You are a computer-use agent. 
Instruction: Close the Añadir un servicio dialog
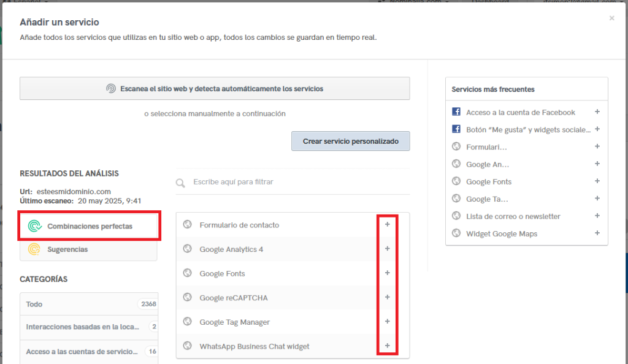[611, 18]
